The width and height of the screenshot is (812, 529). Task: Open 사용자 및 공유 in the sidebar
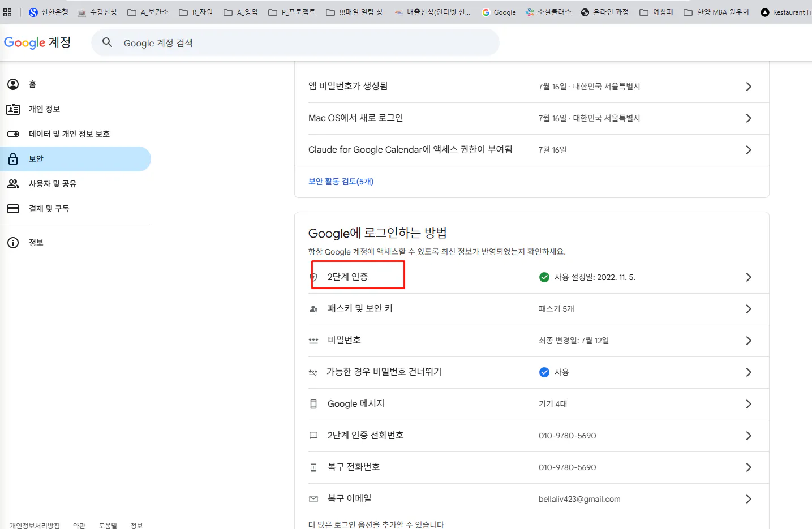75,184
